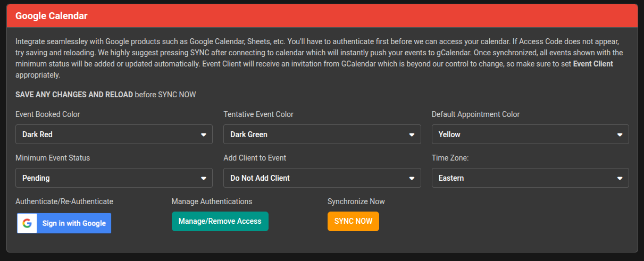Open the Tentative Event Color dropdown
644x261 pixels.
[x=322, y=134]
